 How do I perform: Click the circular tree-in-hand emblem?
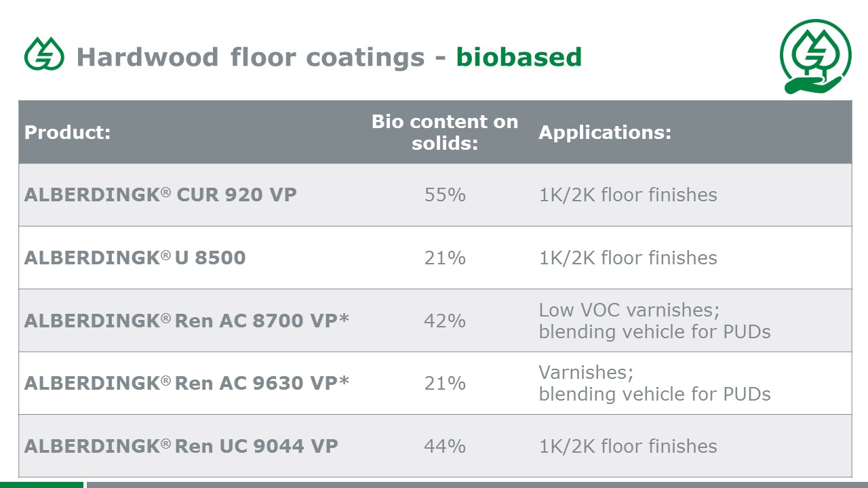815,56
